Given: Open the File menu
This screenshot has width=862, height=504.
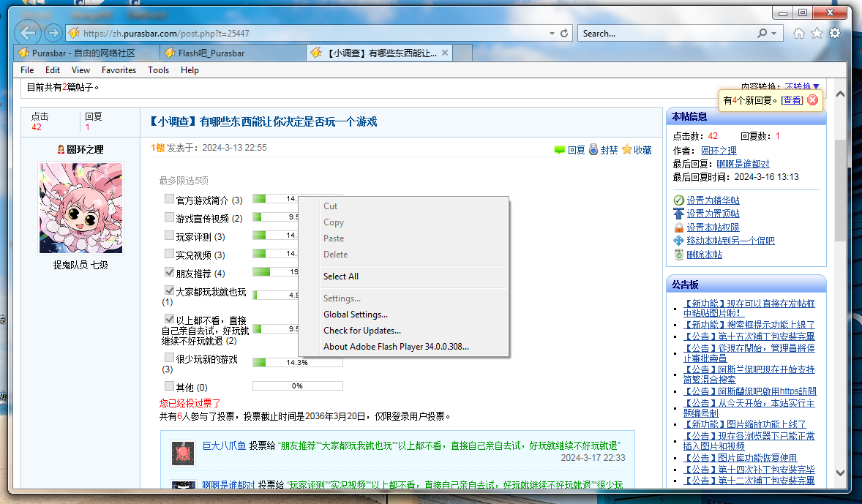Looking at the screenshot, I should coord(27,69).
